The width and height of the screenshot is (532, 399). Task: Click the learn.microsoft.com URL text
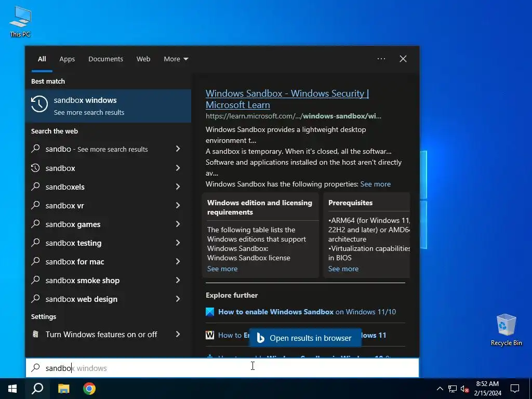(x=293, y=116)
